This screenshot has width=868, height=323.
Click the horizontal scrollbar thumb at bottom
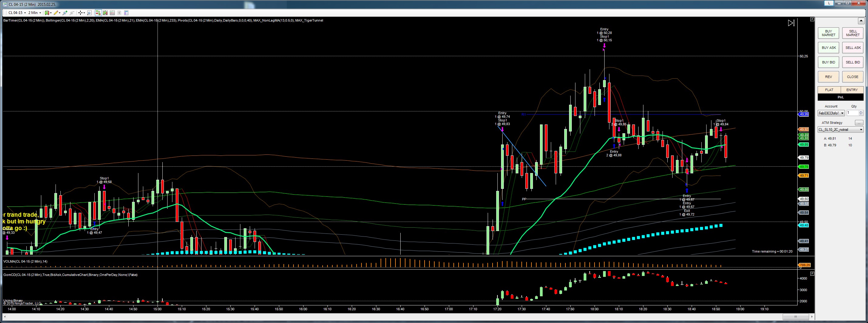795,317
